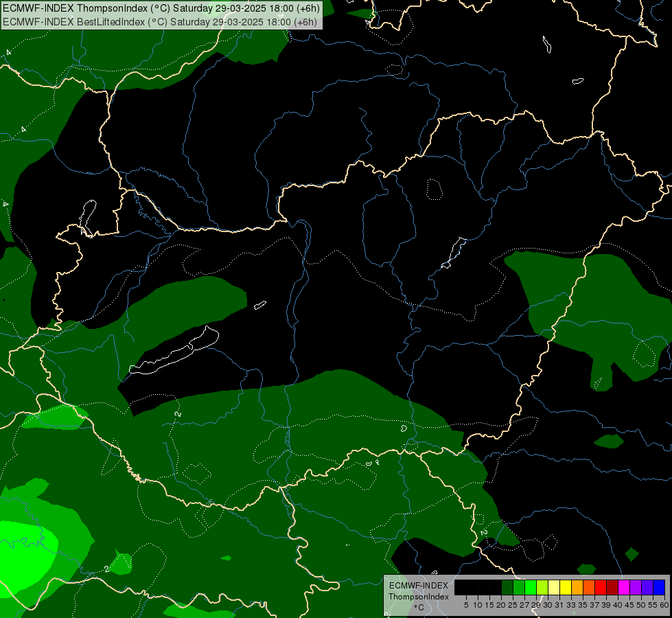The height and width of the screenshot is (618, 672).
Task: Click the orange-red 35–37 legend swatch
Action: (589, 587)
